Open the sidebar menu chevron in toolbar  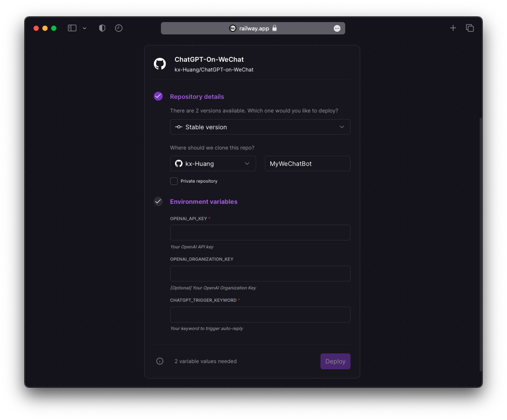pyautogui.click(x=85, y=28)
